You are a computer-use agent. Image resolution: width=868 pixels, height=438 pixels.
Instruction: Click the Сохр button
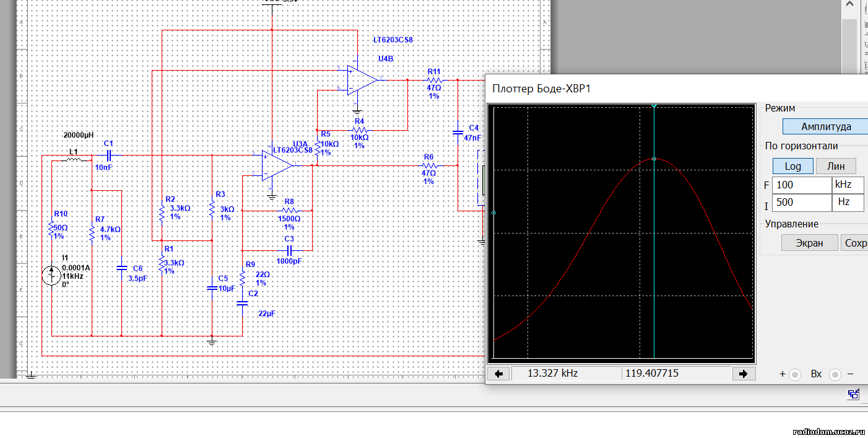coord(855,243)
